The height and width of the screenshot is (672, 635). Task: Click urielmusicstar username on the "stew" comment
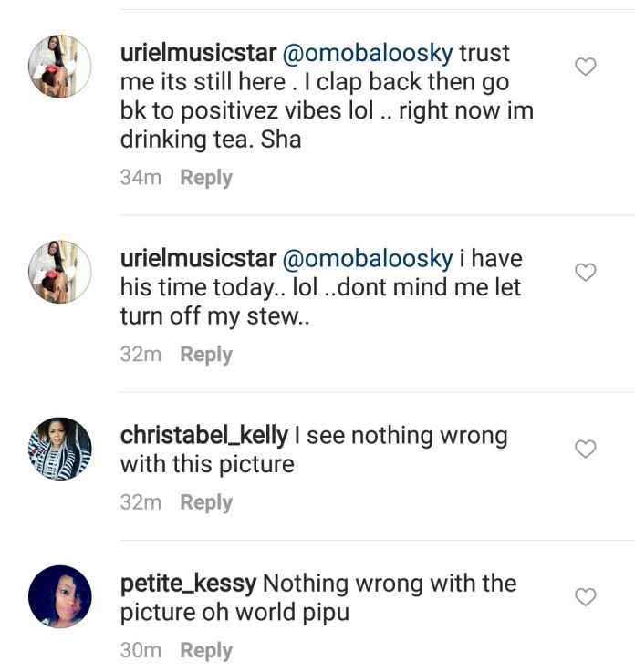coord(198,259)
